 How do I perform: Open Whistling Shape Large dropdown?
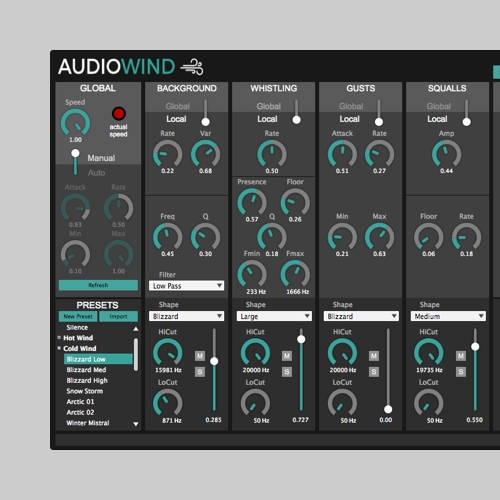point(274,316)
